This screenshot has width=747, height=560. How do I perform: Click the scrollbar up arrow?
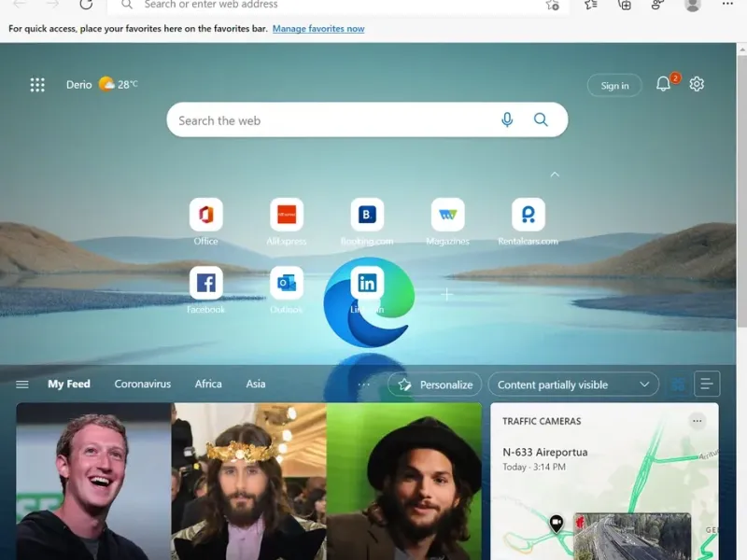tap(741, 49)
